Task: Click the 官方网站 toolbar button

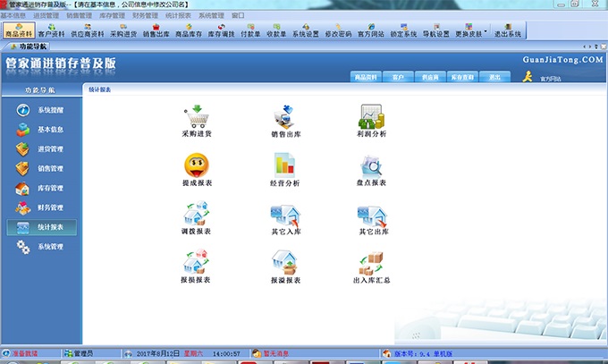Action: point(371,30)
